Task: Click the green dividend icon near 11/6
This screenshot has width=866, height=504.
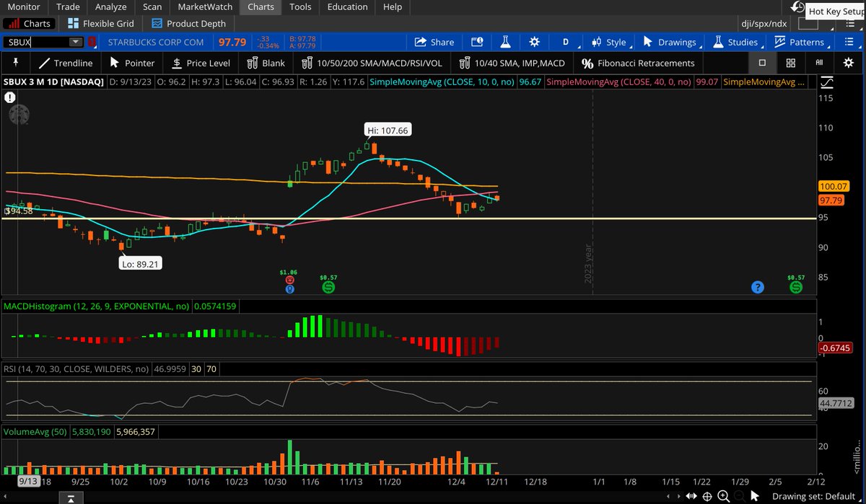Action: click(x=328, y=287)
